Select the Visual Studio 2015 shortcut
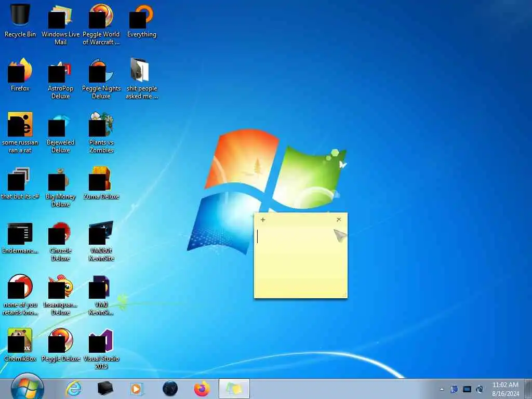The image size is (532, 399). pos(101,349)
